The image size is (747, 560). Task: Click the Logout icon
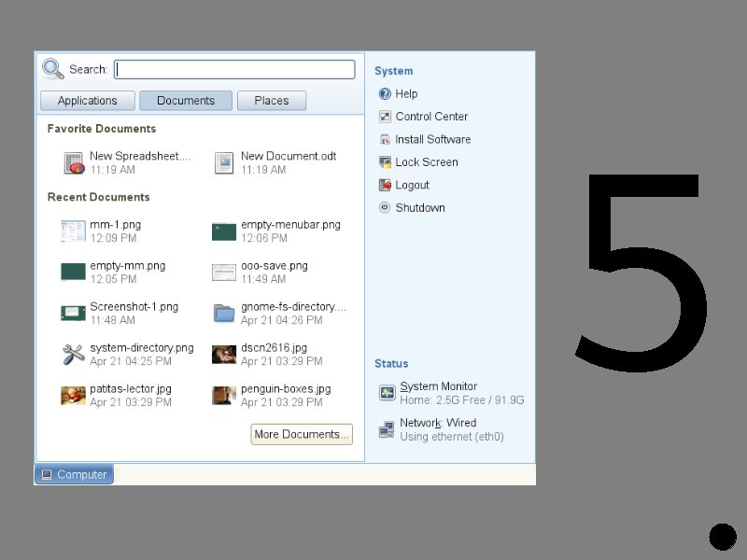[x=385, y=186]
